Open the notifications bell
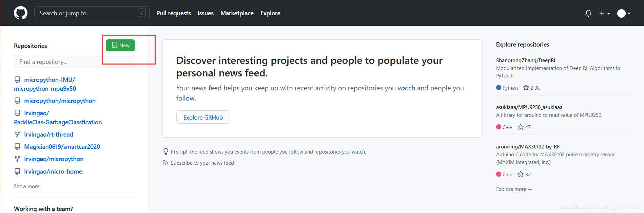Image resolution: width=644 pixels, height=213 pixels. coord(588,13)
